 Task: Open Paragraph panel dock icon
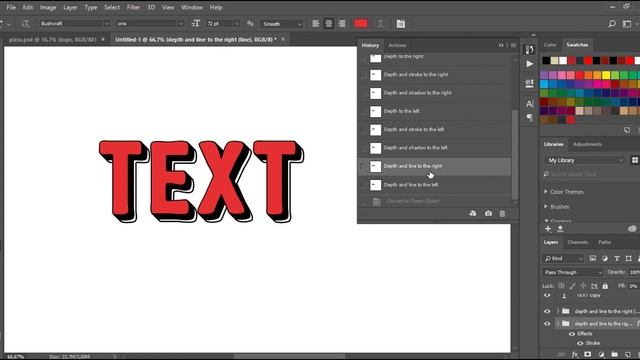(529, 118)
